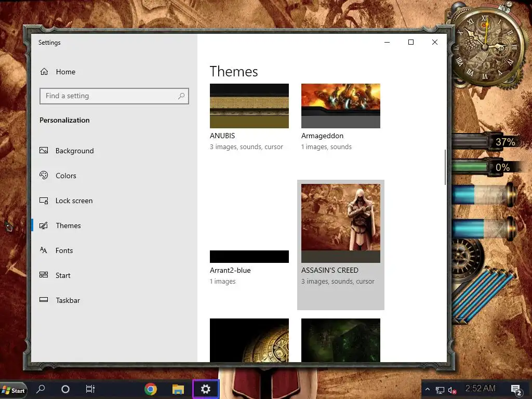Image resolution: width=532 pixels, height=399 pixels.
Task: Click "1 images" under Arrant2-blue
Action: 222,282
